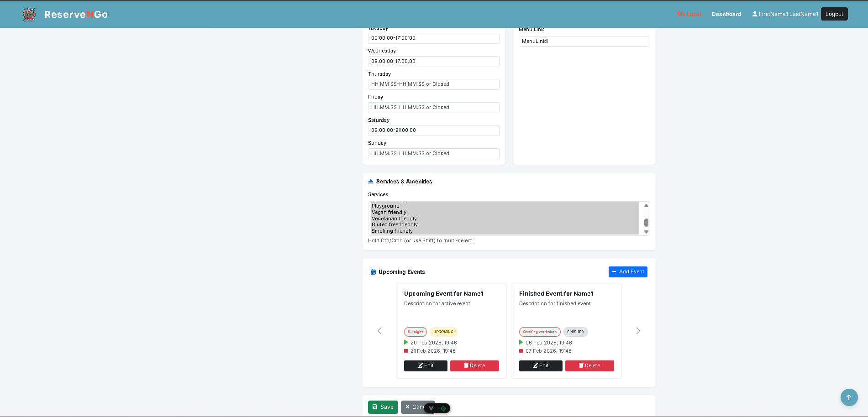Save the local's changes

pos(383,407)
